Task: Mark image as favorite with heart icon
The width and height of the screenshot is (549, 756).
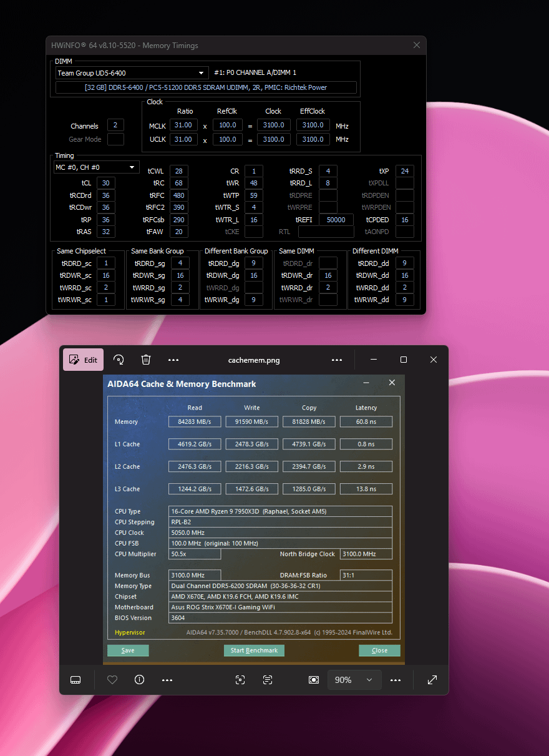Action: pos(112,680)
